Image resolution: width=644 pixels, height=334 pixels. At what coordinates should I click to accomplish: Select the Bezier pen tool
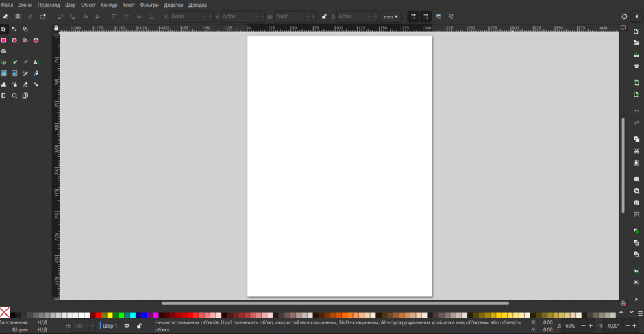tap(3, 62)
